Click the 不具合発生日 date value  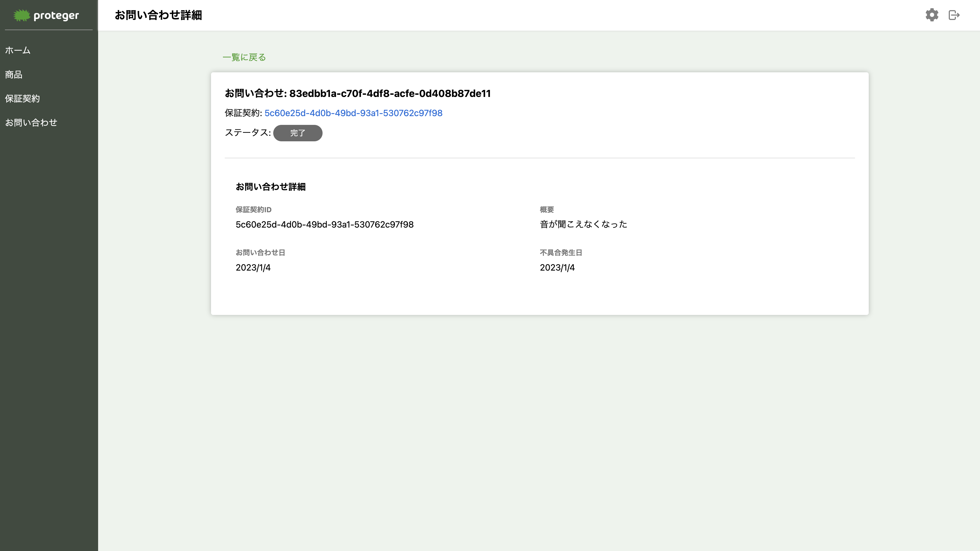click(557, 267)
